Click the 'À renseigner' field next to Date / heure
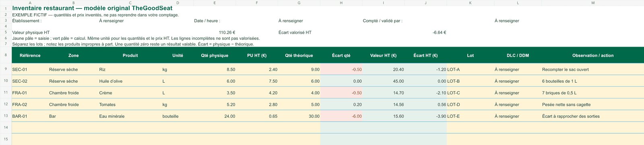This screenshot has height=145, width=644. click(x=291, y=20)
